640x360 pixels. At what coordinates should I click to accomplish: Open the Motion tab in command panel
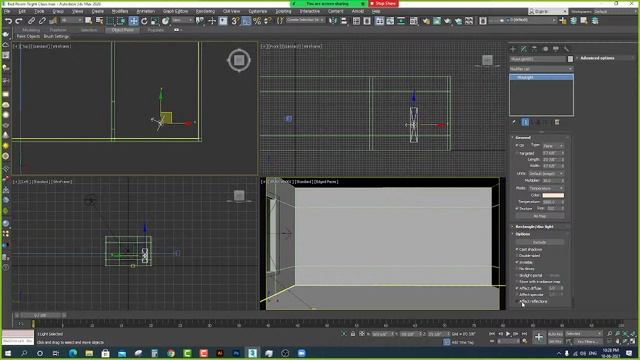545,49
